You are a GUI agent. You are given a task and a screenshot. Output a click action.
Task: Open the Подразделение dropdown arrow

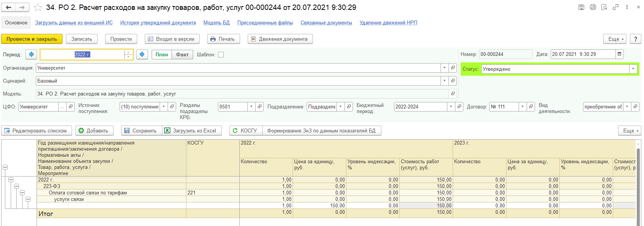point(341,107)
